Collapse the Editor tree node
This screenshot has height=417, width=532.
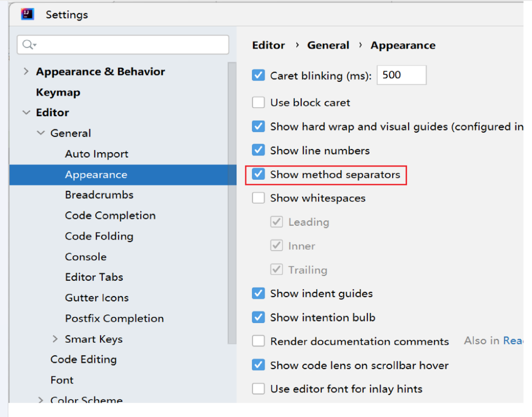click(26, 112)
